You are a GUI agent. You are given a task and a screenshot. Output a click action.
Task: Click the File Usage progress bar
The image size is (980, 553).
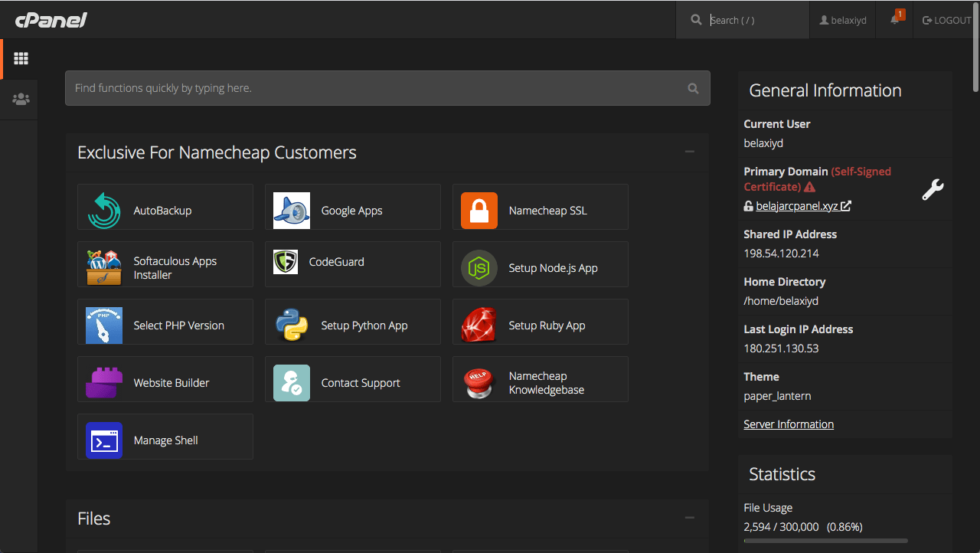pos(825,539)
